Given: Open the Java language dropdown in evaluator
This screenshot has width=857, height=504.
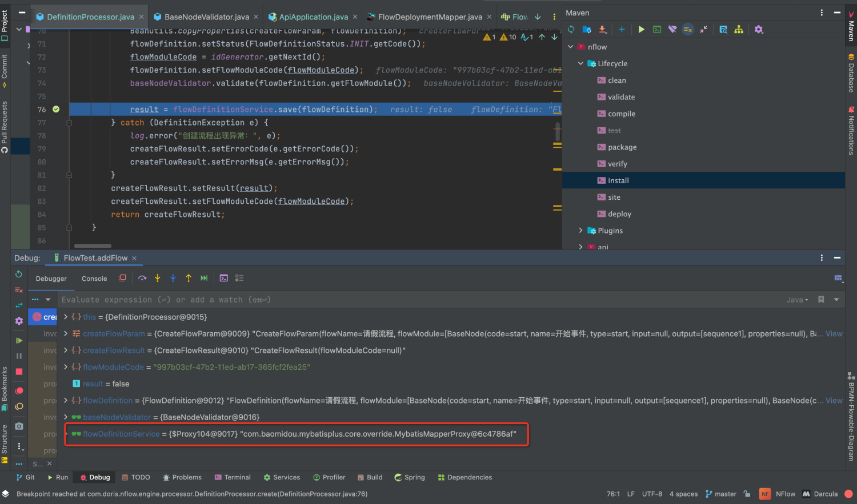Looking at the screenshot, I should coord(798,300).
